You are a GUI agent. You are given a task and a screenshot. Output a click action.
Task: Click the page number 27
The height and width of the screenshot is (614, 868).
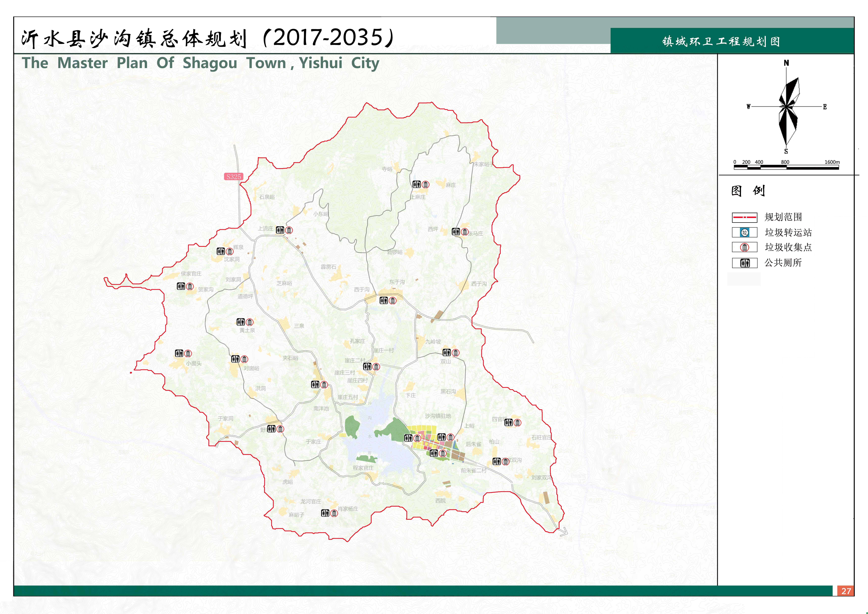846,591
